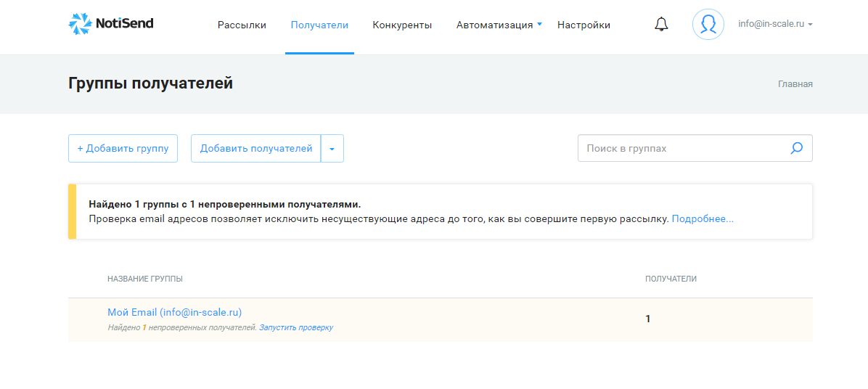The width and height of the screenshot is (868, 389).
Task: Expand the arrow next to Добавить получателей
Action: [332, 148]
